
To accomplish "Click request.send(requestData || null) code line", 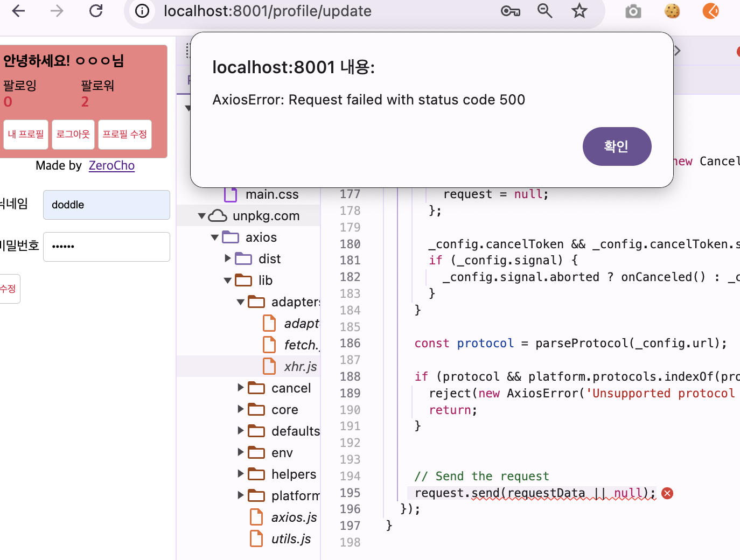I will pyautogui.click(x=535, y=493).
